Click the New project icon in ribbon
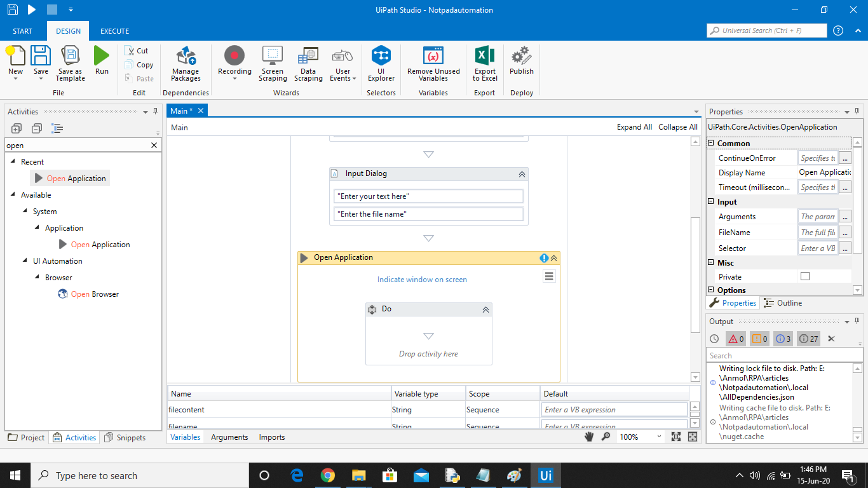 click(x=15, y=56)
